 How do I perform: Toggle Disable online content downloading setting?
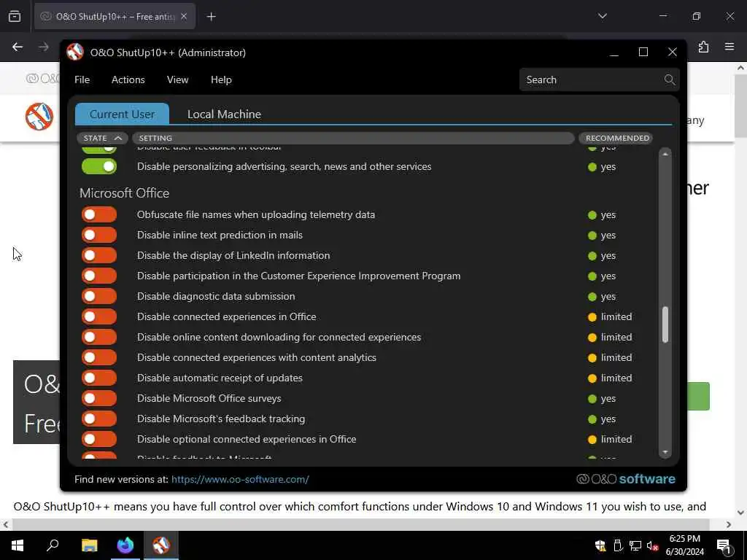pyautogui.click(x=99, y=337)
